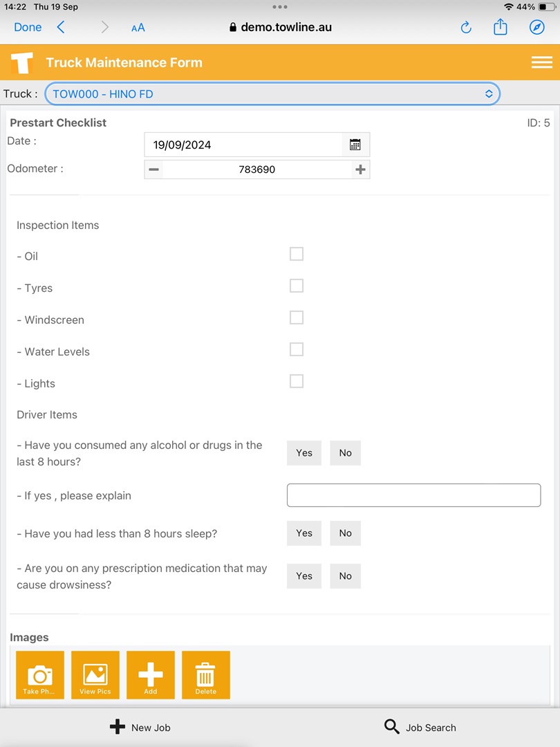The height and width of the screenshot is (747, 560).
Task: Click the 'If yes, please explain' field
Action: (x=413, y=495)
